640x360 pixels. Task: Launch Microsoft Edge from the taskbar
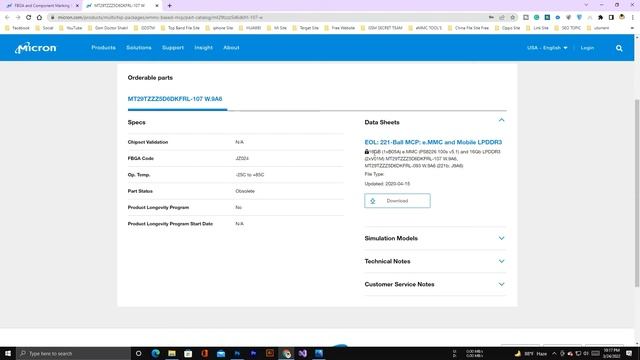point(156,353)
